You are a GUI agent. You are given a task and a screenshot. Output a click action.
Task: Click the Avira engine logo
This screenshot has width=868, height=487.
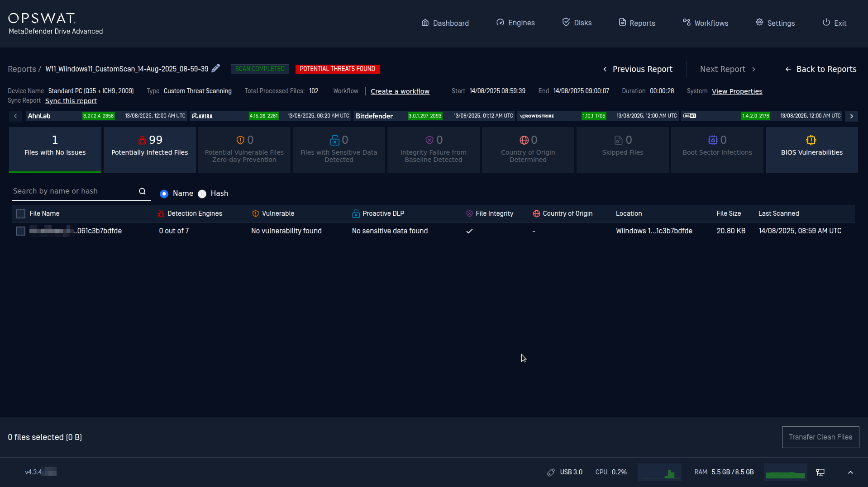[x=202, y=116]
